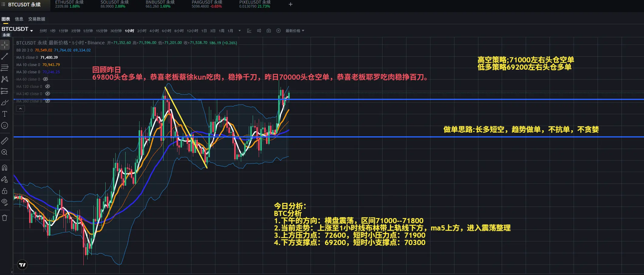644x275 pixels.
Task: Choose the 5分钟 interval
Action: click(88, 31)
